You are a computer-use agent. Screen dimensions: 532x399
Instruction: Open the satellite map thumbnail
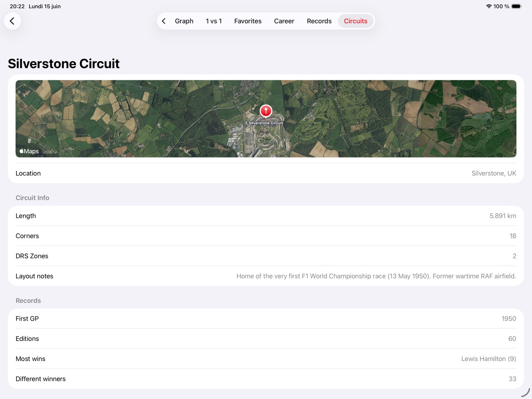click(266, 119)
